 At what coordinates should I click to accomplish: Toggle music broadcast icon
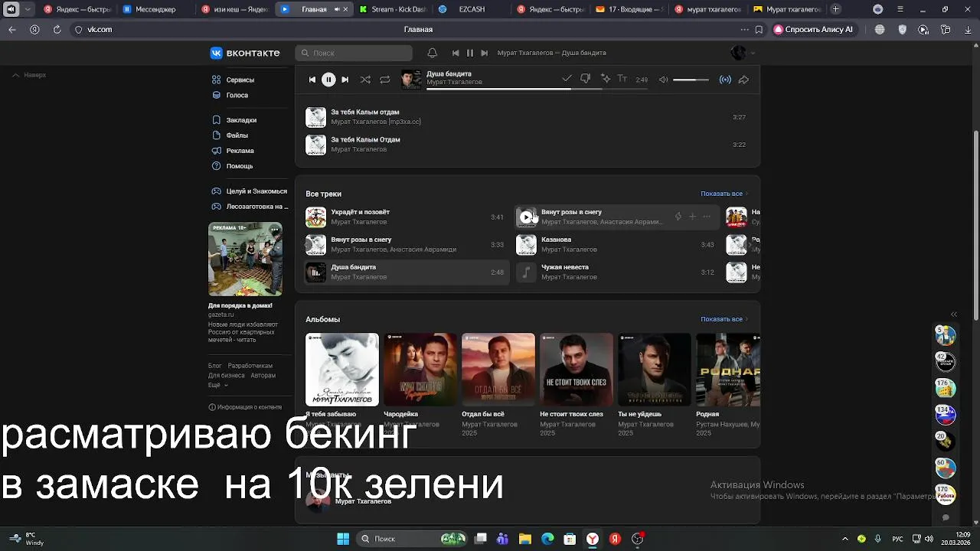click(725, 80)
